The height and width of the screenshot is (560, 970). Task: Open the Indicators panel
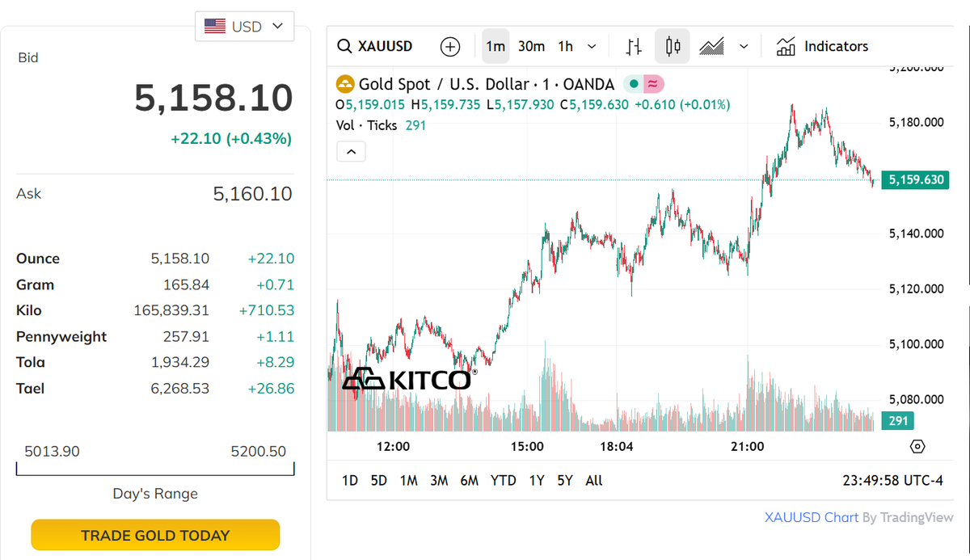(x=822, y=46)
